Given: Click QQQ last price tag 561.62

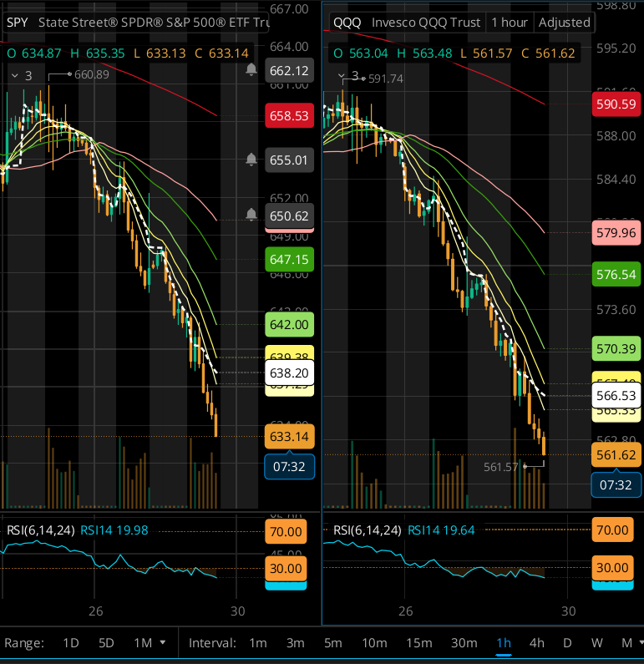Looking at the screenshot, I should pyautogui.click(x=616, y=455).
